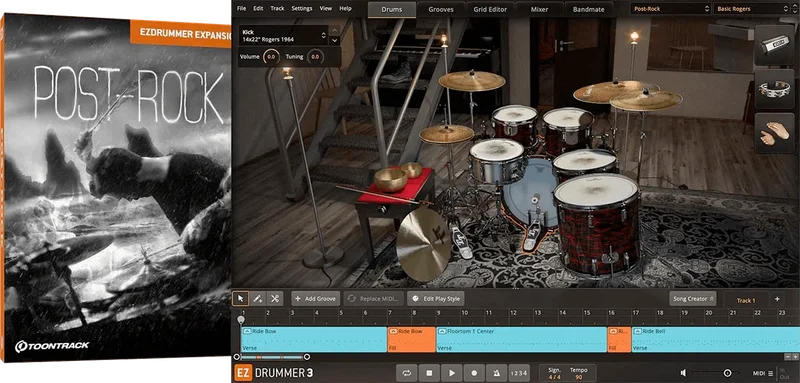Click the timeline overview scrollbar
Screen dimensions: 800x383
click(x=271, y=357)
